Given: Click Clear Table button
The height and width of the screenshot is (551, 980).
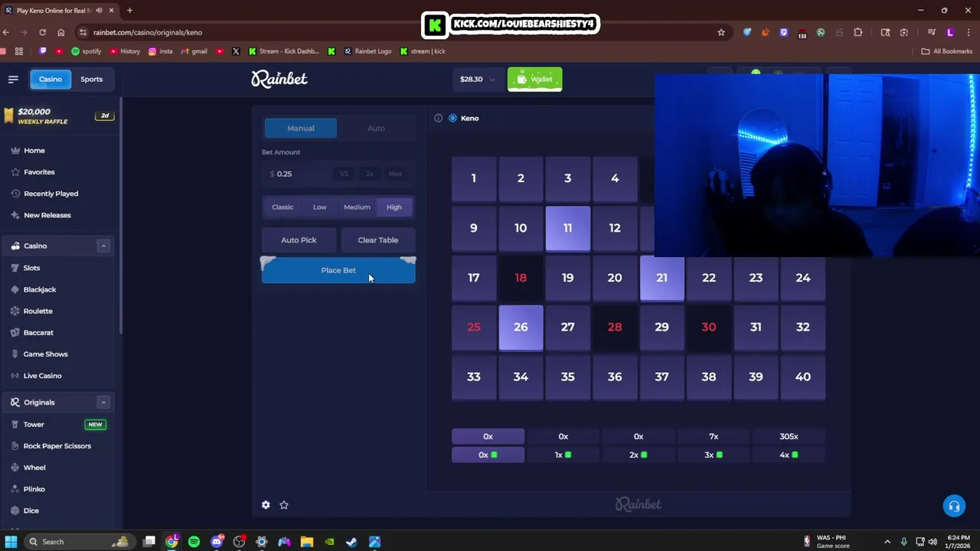Looking at the screenshot, I should click(378, 240).
